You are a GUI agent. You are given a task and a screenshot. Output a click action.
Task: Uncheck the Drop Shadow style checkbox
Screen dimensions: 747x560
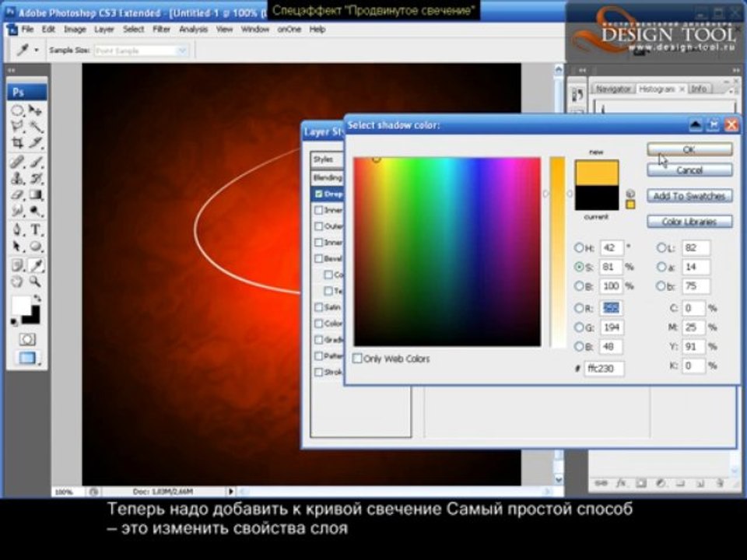coord(319,194)
